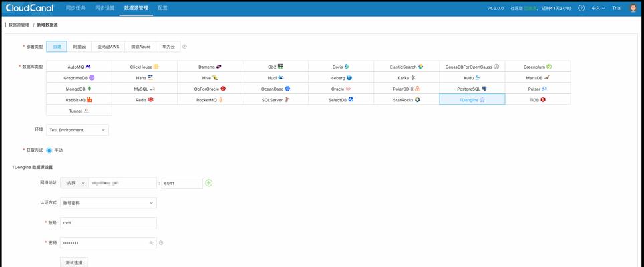Image resolution: width=644 pixels, height=267 pixels.
Task: Select SQLServer database type
Action: point(276,99)
